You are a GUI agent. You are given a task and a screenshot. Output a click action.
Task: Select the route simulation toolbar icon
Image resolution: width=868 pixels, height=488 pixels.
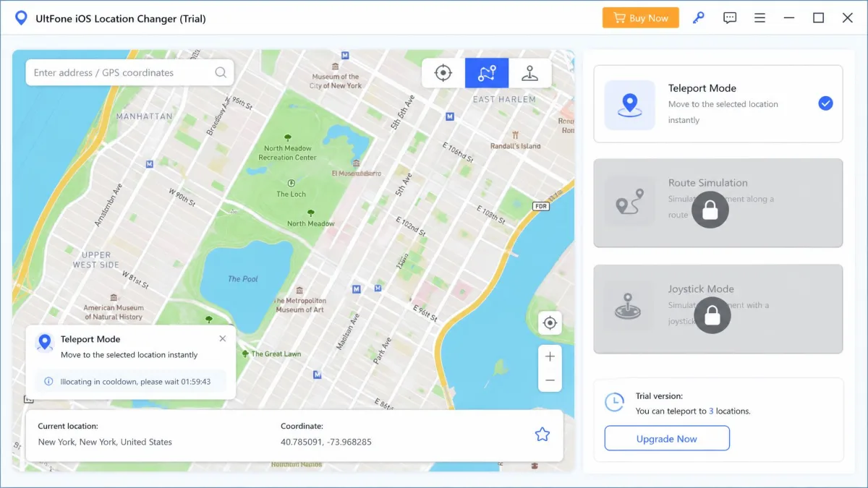(487, 73)
